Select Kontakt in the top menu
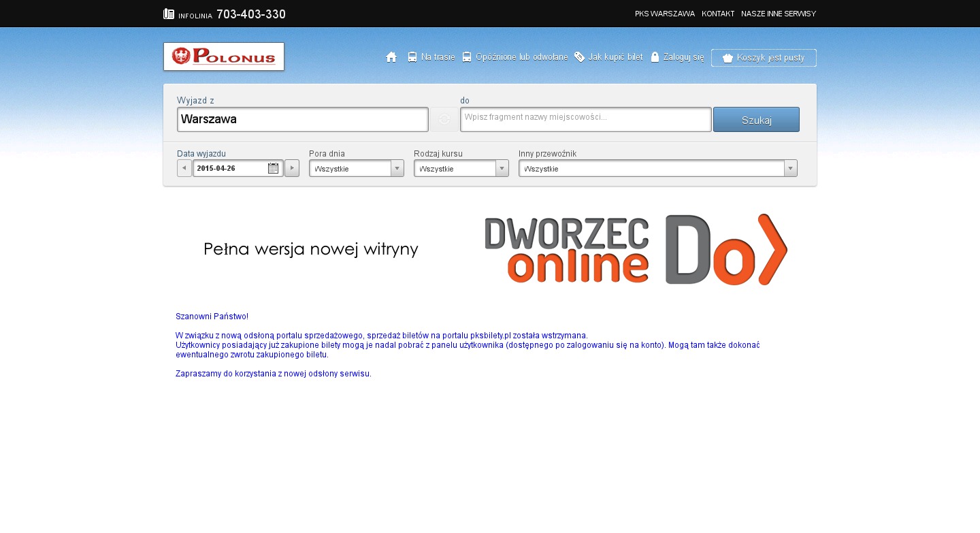The width and height of the screenshot is (980, 533). point(717,14)
